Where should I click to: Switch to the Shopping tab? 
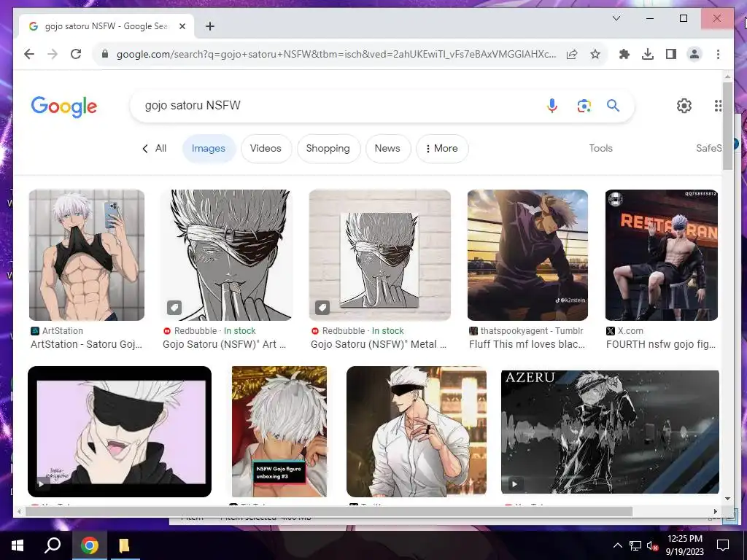click(x=328, y=149)
